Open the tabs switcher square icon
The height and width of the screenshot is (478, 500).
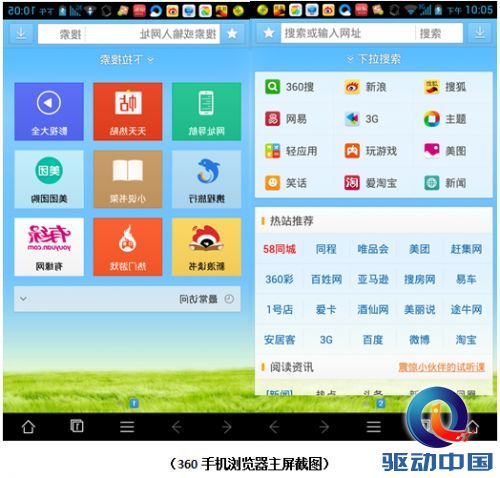(x=77, y=426)
